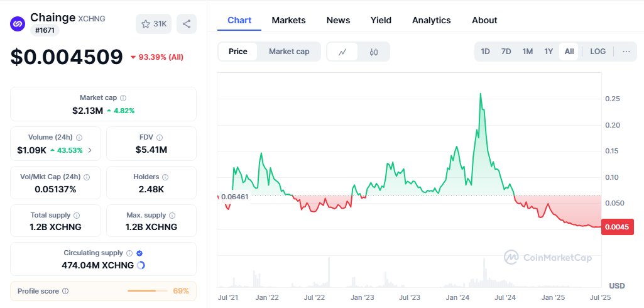Image resolution: width=644 pixels, height=308 pixels.
Task: Click the 0.06461 starting price label
Action: point(234,197)
